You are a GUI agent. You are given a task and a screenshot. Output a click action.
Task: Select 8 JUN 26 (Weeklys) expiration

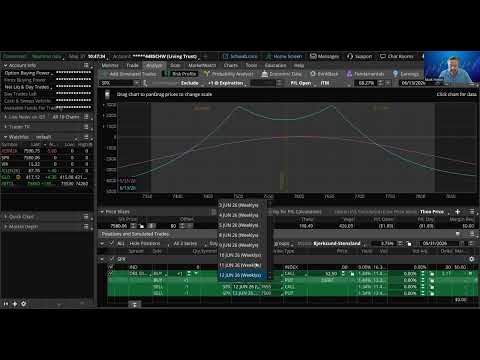[243, 235]
